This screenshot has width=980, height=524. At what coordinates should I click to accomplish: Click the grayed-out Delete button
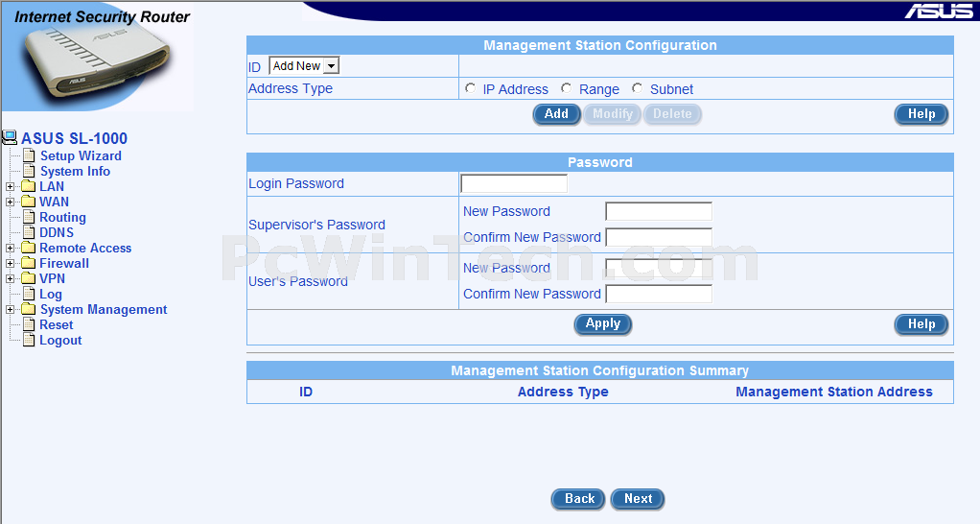672,114
